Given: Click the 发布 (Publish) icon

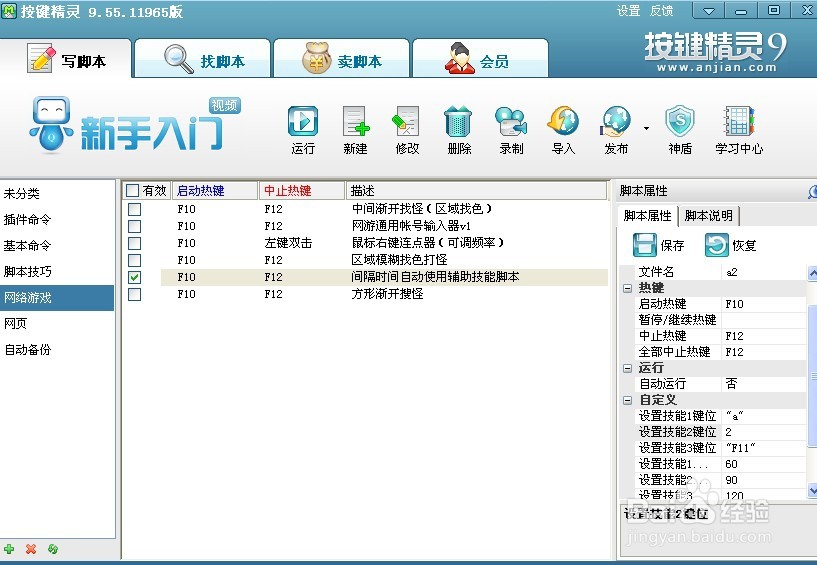Looking at the screenshot, I should (616, 122).
